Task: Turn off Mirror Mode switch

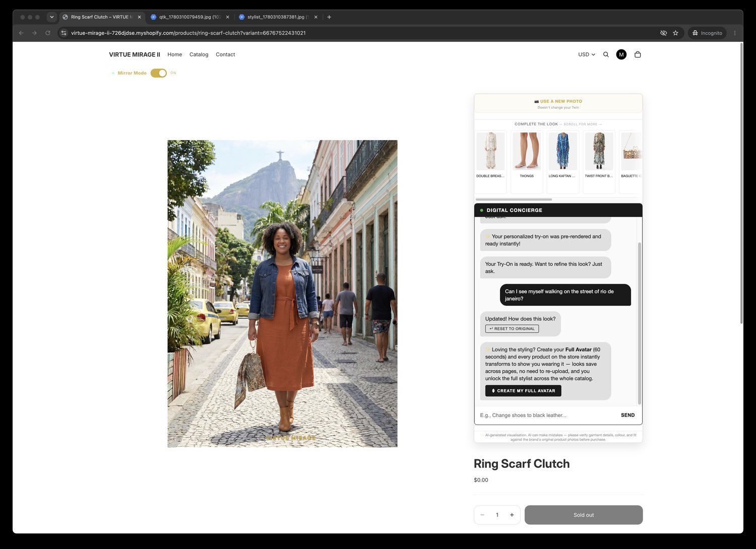Action: click(159, 73)
